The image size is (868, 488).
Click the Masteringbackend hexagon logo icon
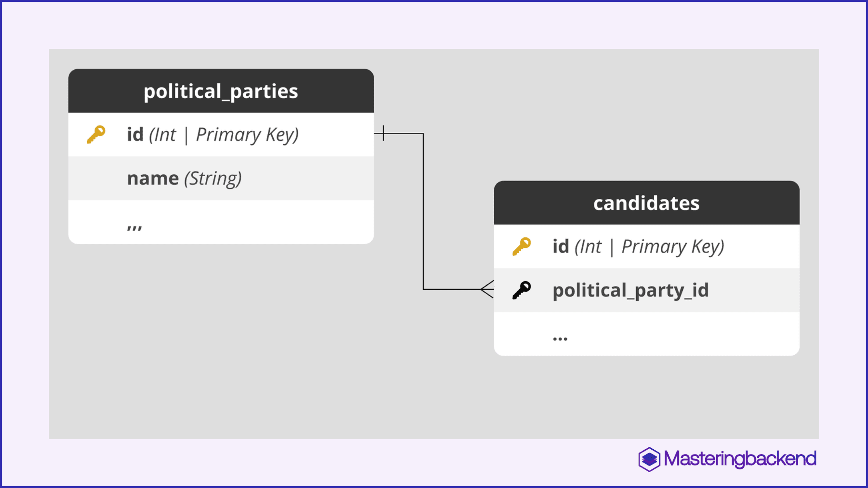649,459
